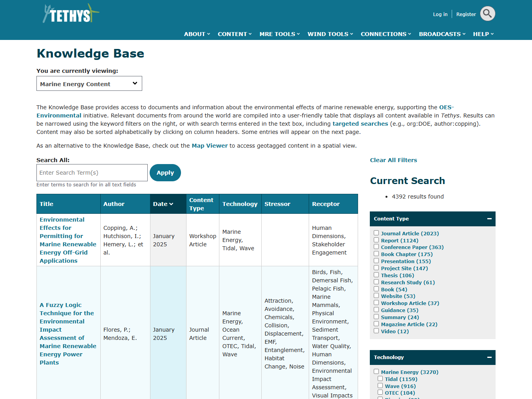This screenshot has width=532, height=399.
Task: Check the Magazine Article checkbox
Action: tap(376, 324)
